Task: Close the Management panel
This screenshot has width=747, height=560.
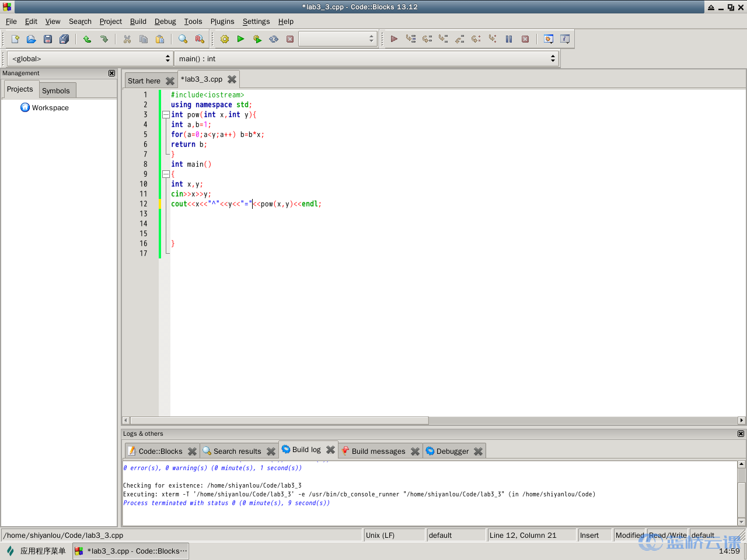Action: pos(111,73)
